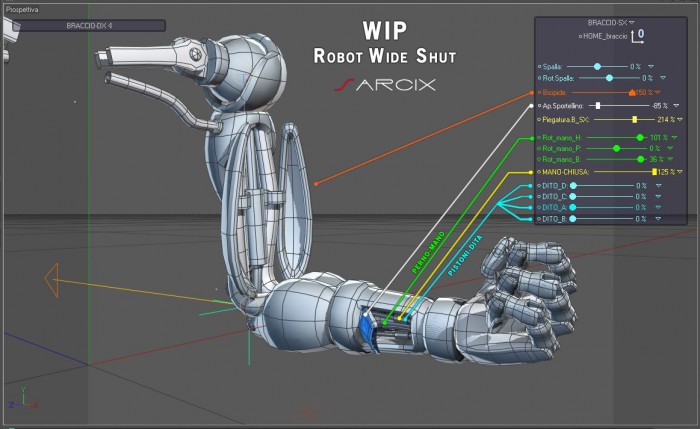Click the yellow Piegatura.B_SX slider handle
Screen dimensions: 700x429
pos(634,120)
